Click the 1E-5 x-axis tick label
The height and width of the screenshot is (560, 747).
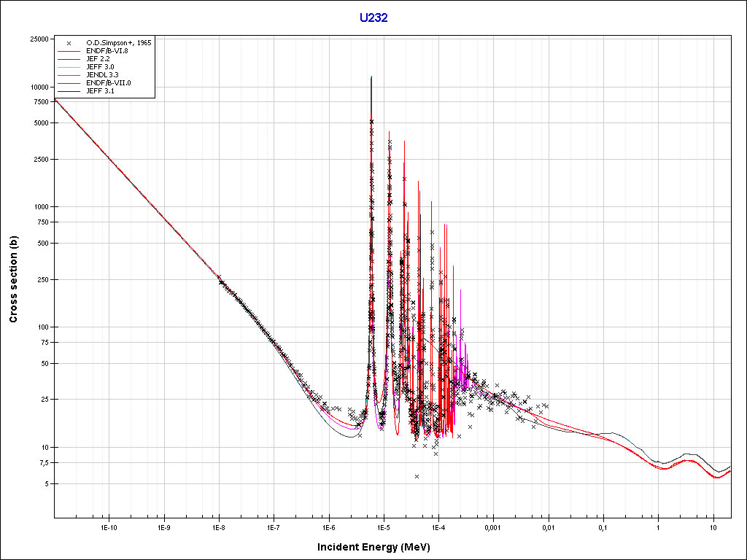point(383,526)
